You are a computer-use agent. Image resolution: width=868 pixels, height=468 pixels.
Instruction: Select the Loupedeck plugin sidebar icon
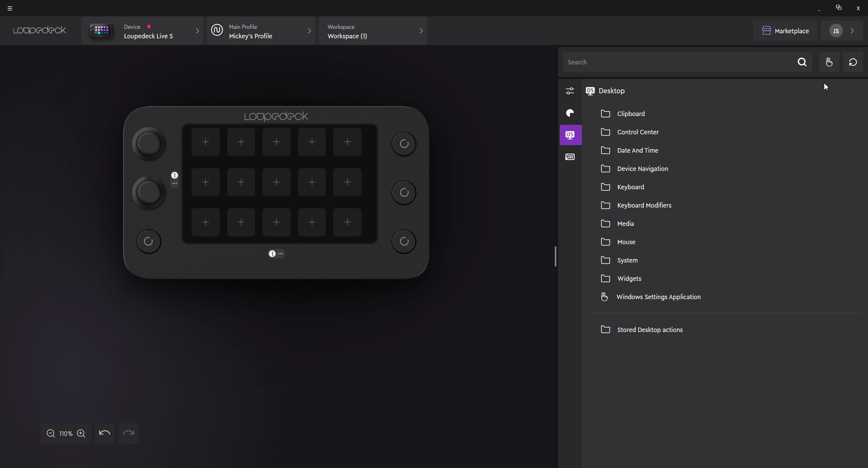click(570, 113)
